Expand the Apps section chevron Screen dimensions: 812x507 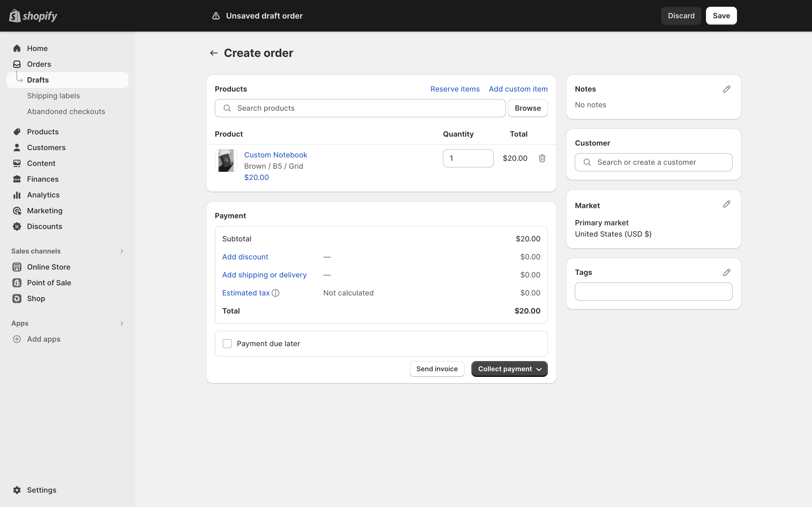click(x=122, y=323)
